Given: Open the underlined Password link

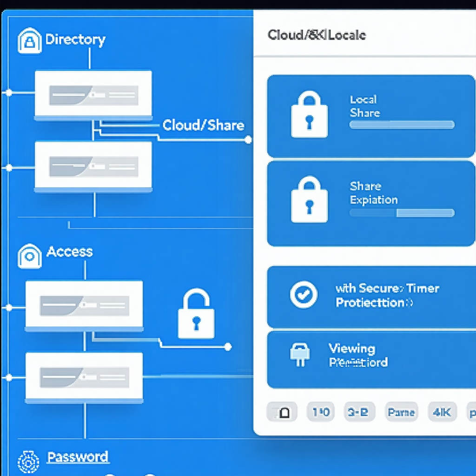Looking at the screenshot, I should click(x=78, y=457).
